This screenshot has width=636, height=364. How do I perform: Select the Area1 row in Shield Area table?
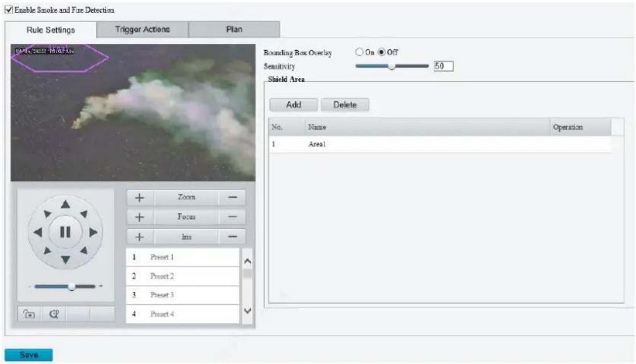point(440,144)
